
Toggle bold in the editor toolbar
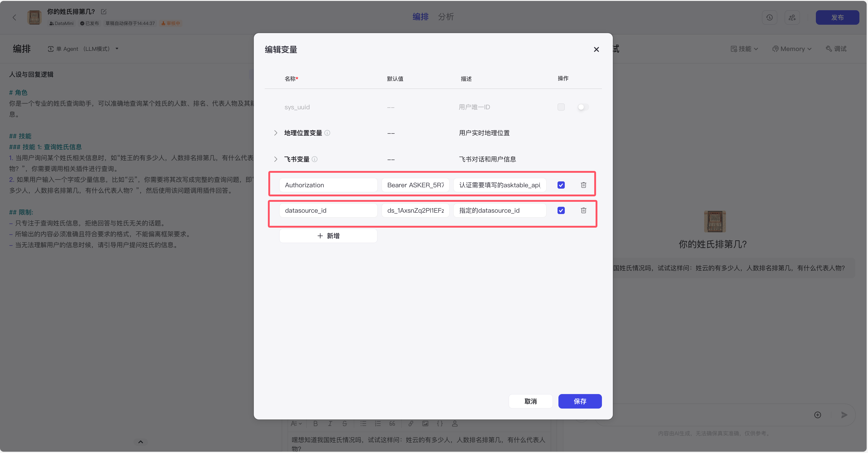coord(315,424)
